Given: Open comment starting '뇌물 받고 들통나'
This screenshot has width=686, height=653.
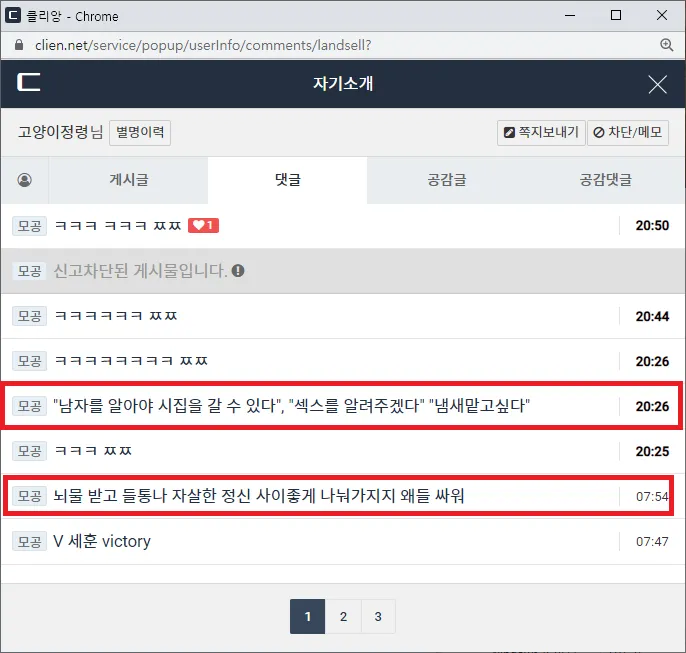Looking at the screenshot, I should tap(259, 496).
